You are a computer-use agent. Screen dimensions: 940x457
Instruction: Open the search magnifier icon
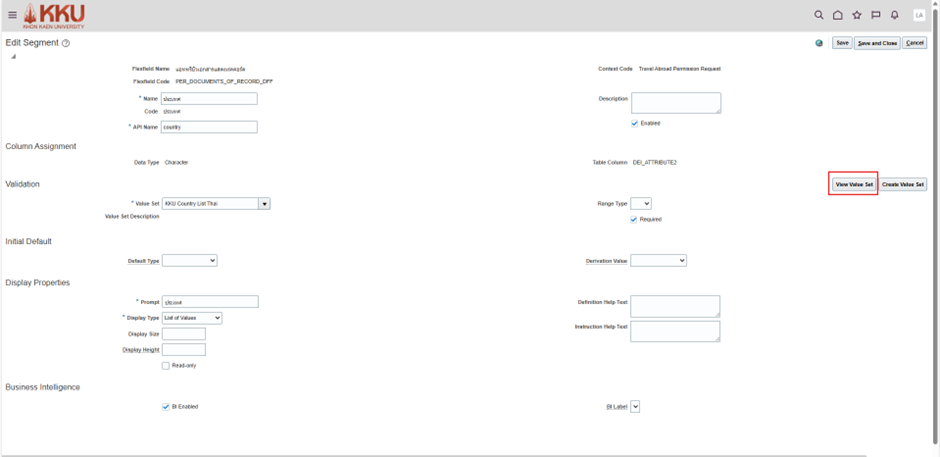[819, 15]
